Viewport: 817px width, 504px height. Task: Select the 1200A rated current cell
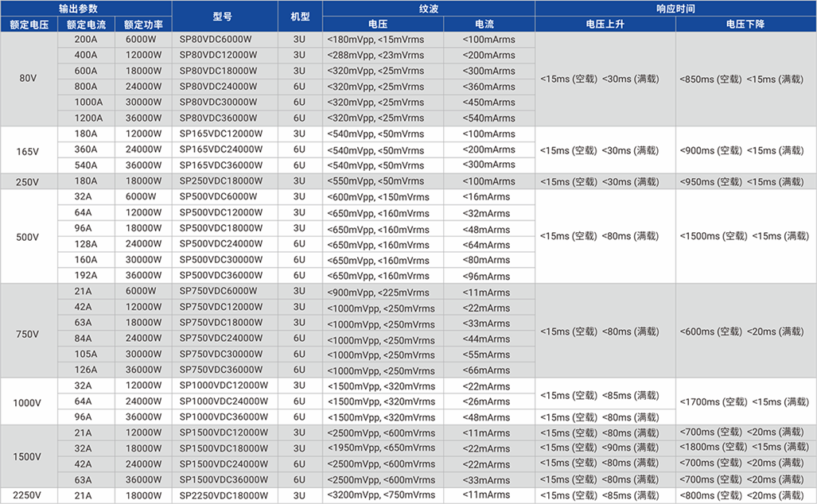(x=88, y=118)
